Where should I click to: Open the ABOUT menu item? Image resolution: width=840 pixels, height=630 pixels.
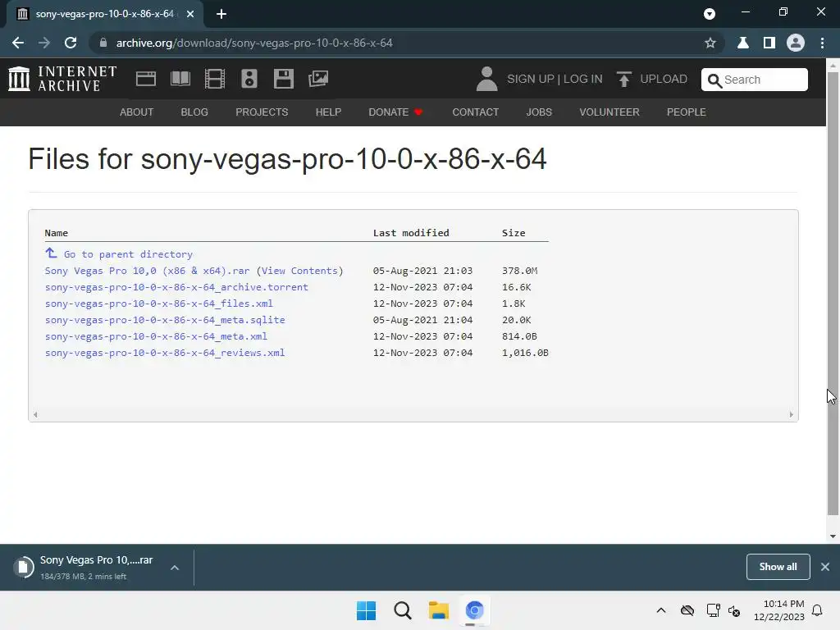[137, 112]
